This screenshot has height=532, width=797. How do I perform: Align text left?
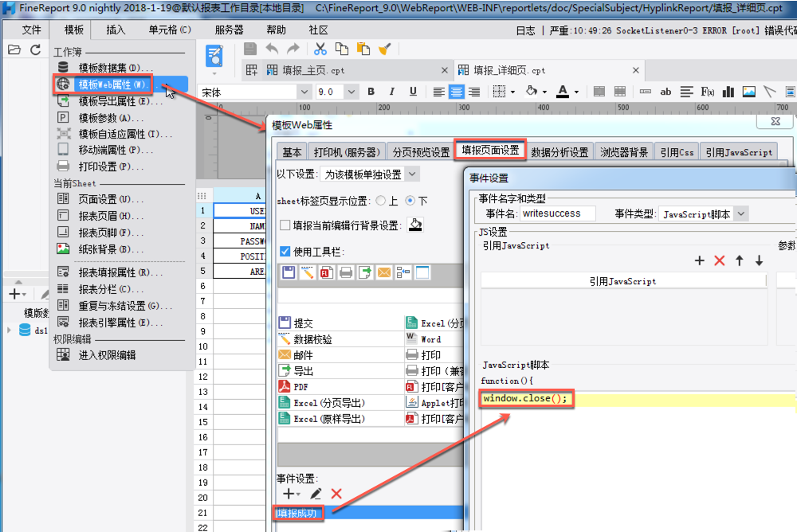(438, 92)
